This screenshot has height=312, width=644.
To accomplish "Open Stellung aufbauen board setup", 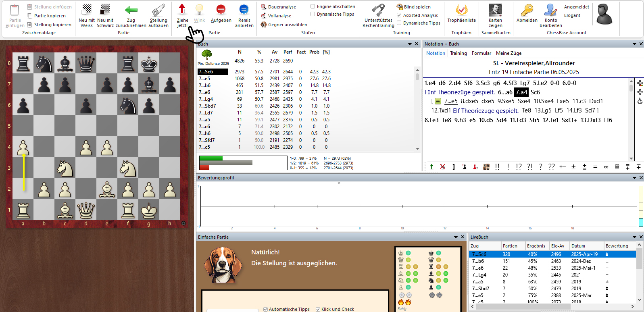I will pyautogui.click(x=158, y=10).
